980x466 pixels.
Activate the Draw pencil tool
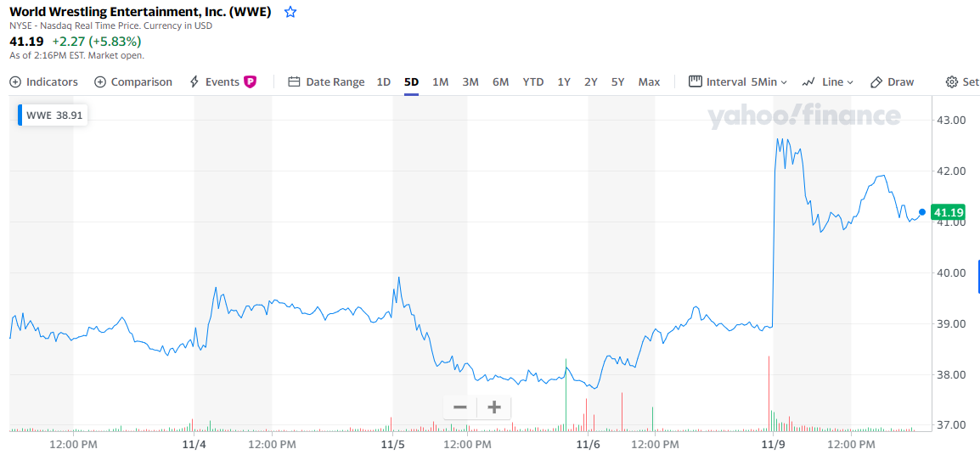pyautogui.click(x=892, y=82)
